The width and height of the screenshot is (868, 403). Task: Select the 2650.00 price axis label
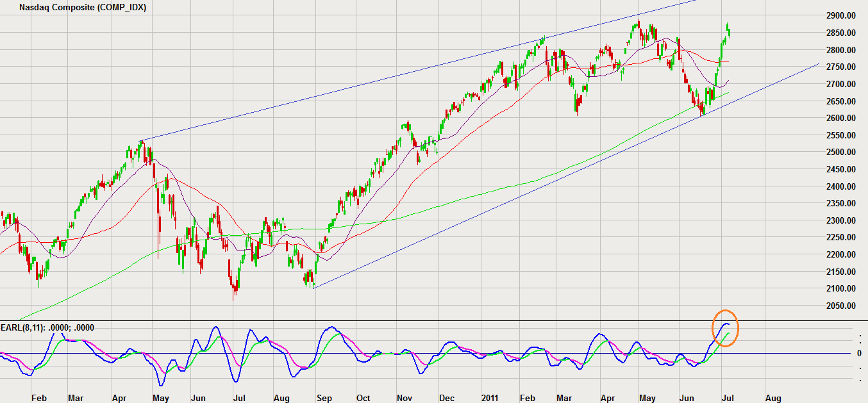pos(840,101)
